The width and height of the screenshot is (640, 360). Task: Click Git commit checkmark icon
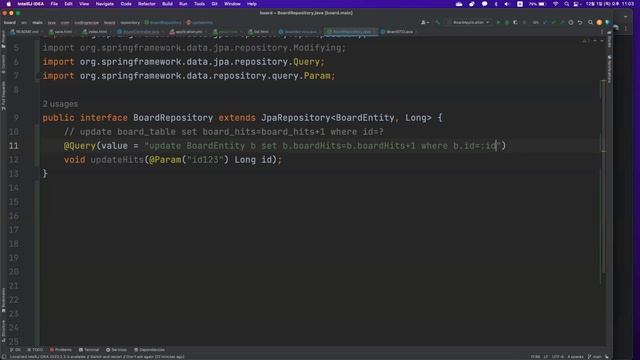point(553,22)
